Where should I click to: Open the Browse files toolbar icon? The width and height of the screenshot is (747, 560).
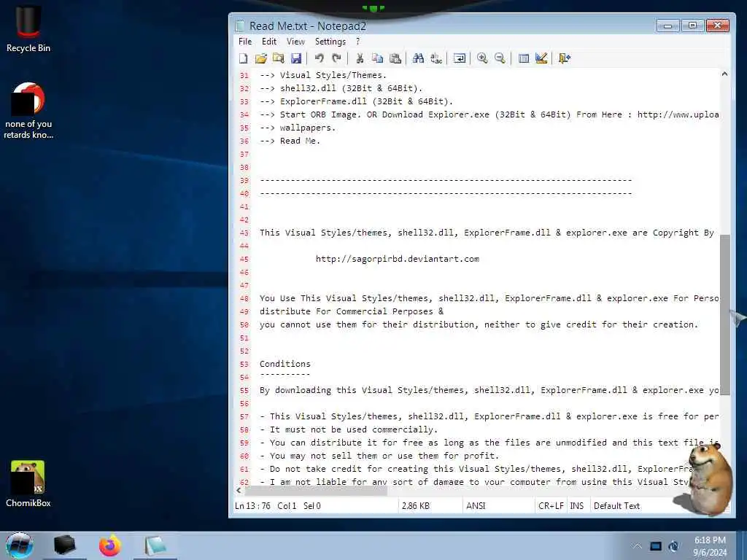[278, 58]
